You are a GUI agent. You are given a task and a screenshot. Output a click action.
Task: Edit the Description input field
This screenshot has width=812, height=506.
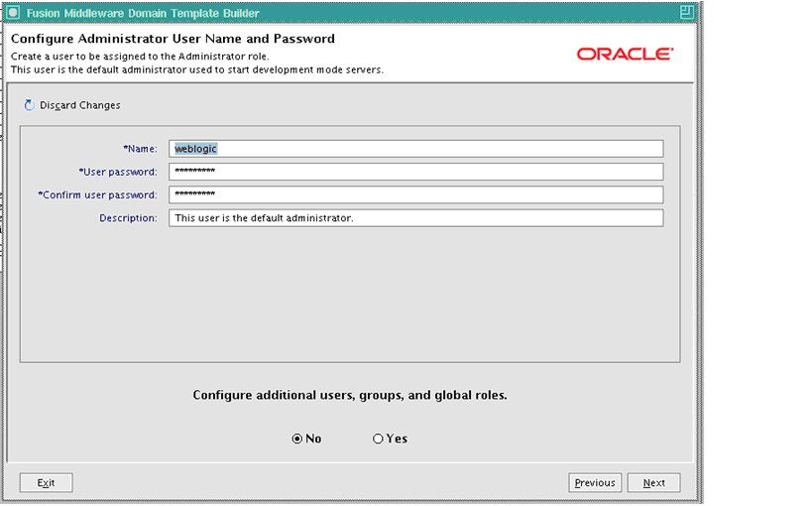coord(415,217)
